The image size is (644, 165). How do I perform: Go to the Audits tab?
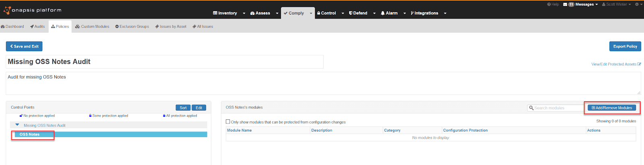tap(37, 27)
